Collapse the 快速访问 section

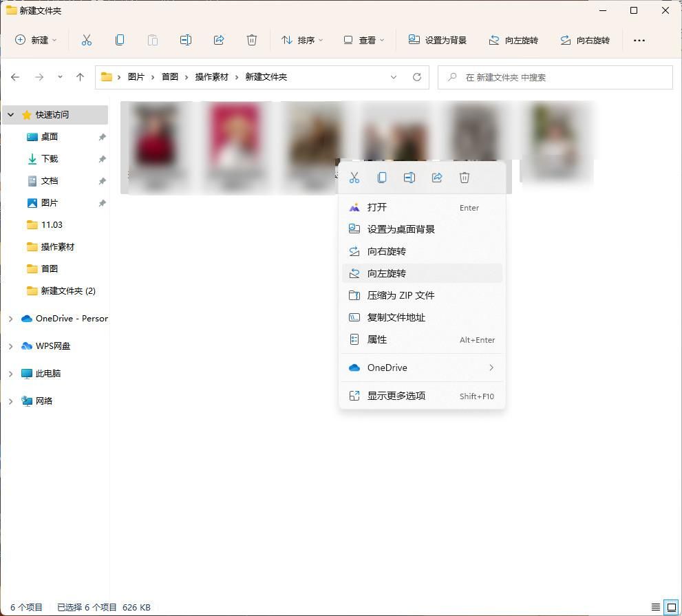point(10,115)
